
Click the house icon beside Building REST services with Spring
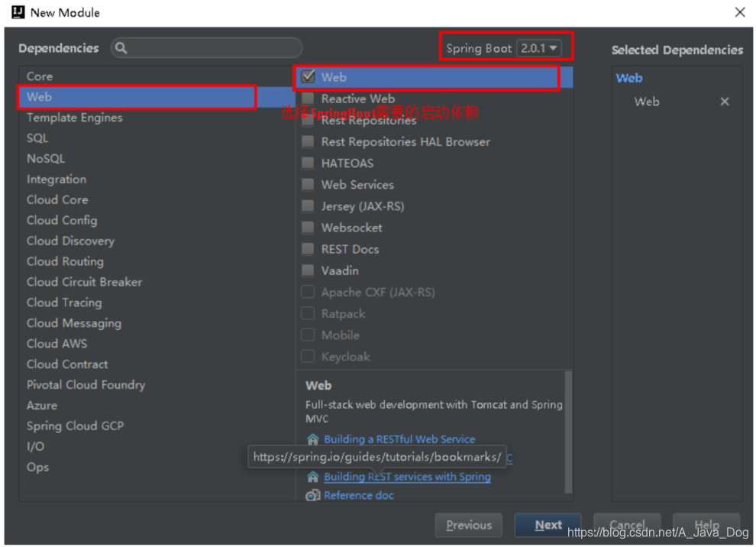pos(313,477)
